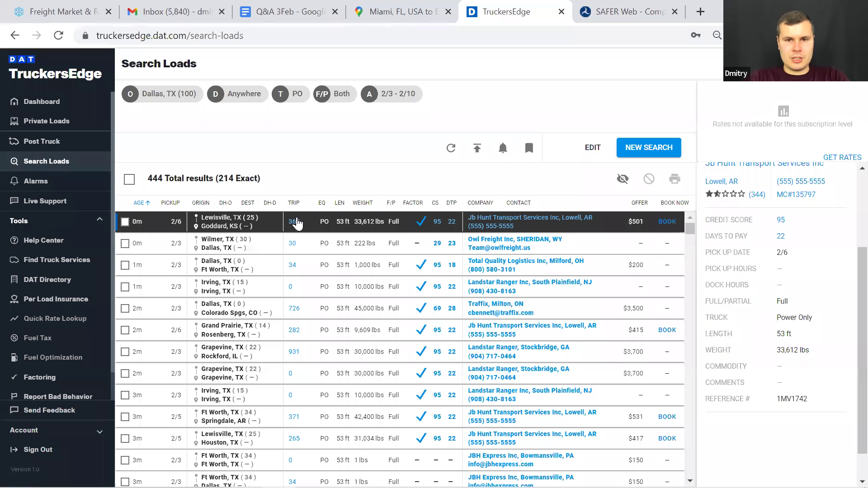868x488 pixels.
Task: Click the Live Support chat icon
Action: coord(14,201)
